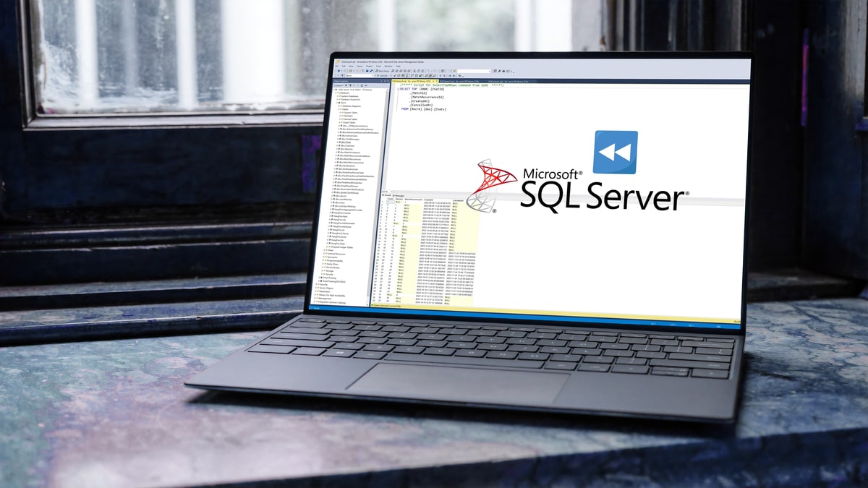Select the Service Broker folder
868x488 pixels.
(x=333, y=267)
